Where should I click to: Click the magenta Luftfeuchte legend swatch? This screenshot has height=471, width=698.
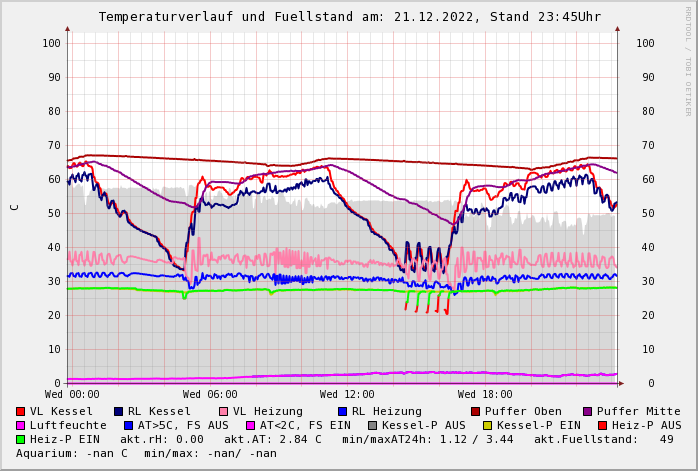click(x=21, y=425)
